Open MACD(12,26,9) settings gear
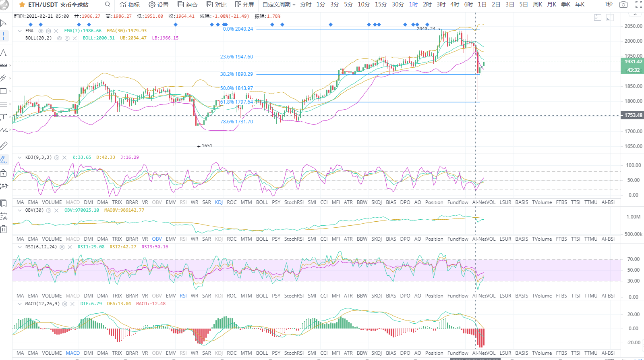The image size is (644, 360). 64,304
